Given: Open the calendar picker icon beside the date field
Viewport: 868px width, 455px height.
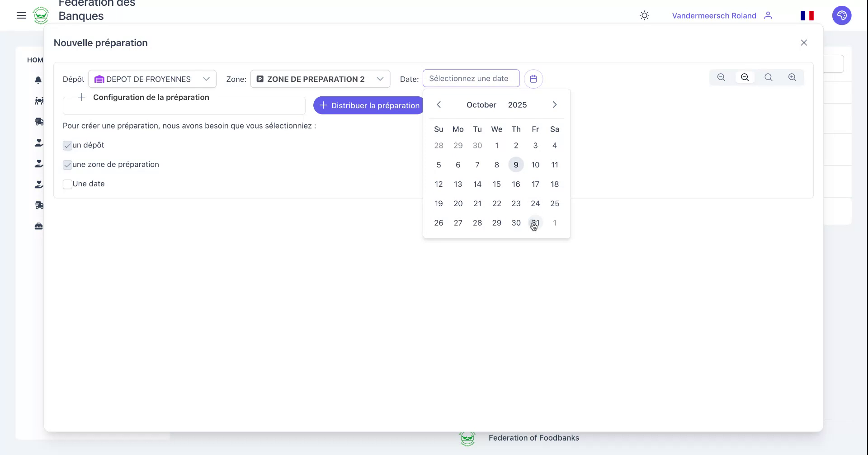Looking at the screenshot, I should pyautogui.click(x=534, y=78).
